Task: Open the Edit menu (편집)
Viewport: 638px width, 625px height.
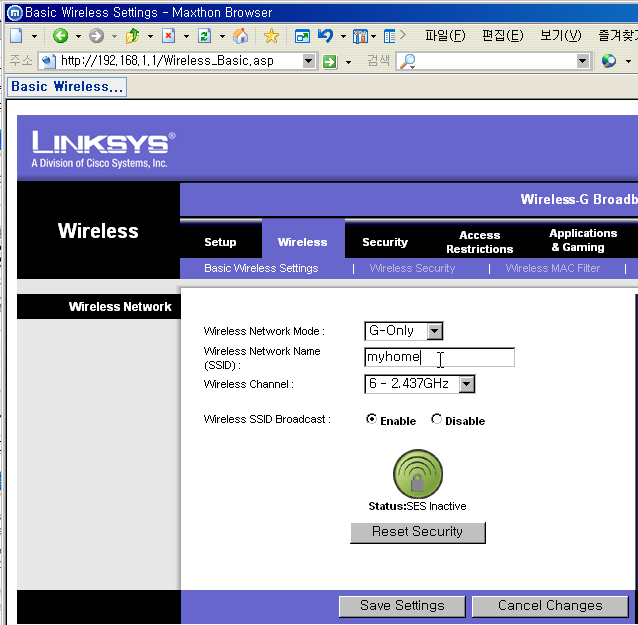Action: pos(503,36)
